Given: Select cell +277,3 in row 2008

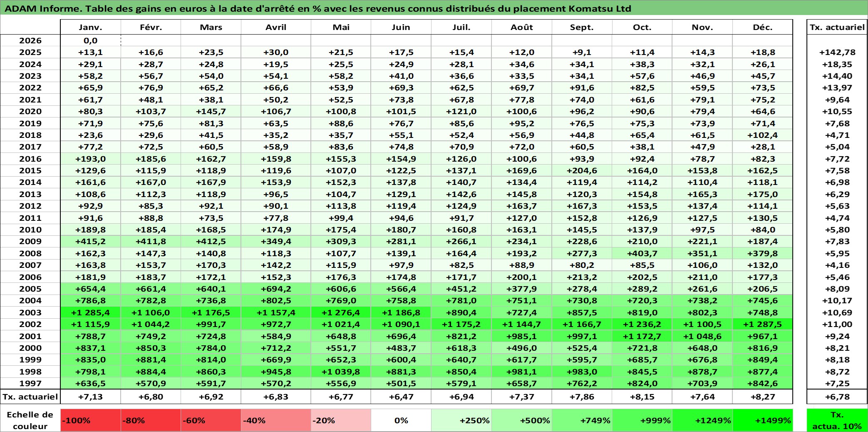Looking at the screenshot, I should coord(582,253).
